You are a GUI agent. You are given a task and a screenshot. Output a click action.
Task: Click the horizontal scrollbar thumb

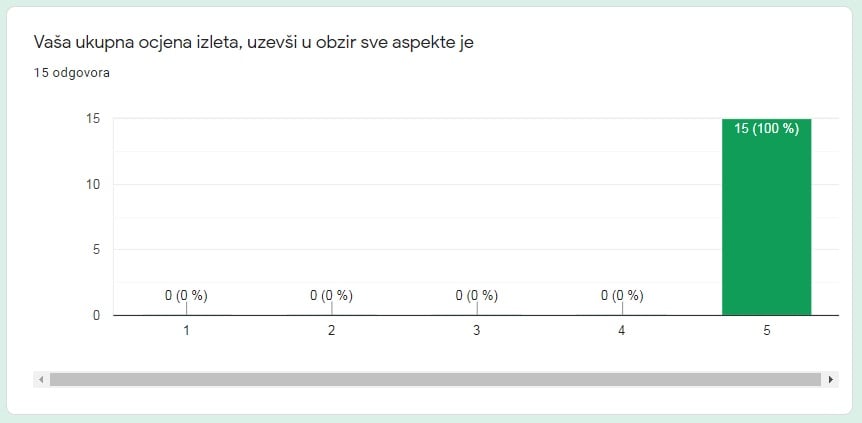436,380
